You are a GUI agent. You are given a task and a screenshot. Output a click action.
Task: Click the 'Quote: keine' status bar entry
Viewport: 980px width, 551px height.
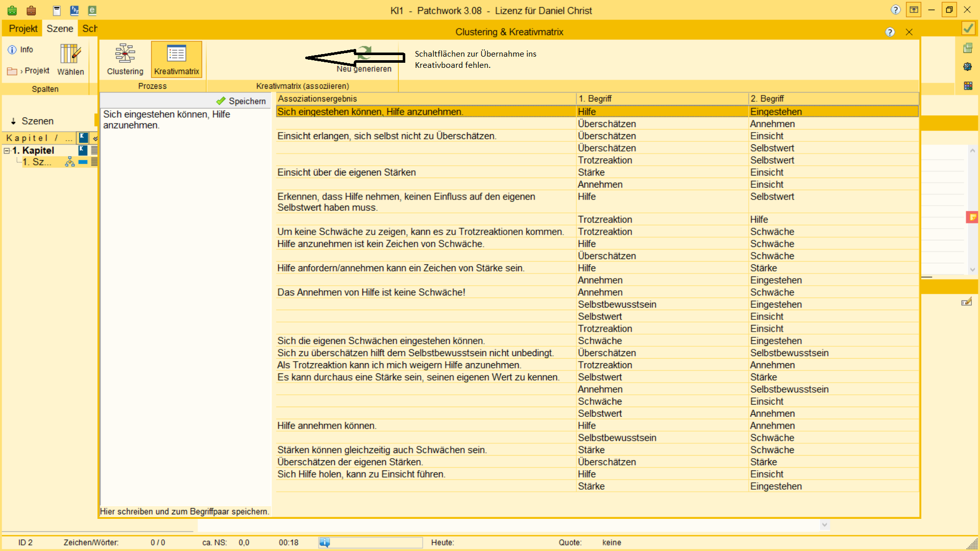(590, 542)
